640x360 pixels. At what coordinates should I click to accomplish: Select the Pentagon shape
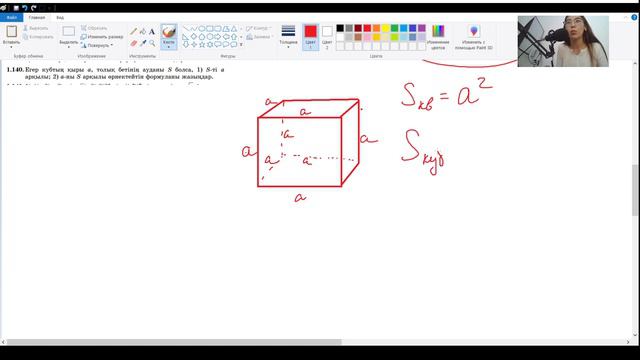pos(202,36)
